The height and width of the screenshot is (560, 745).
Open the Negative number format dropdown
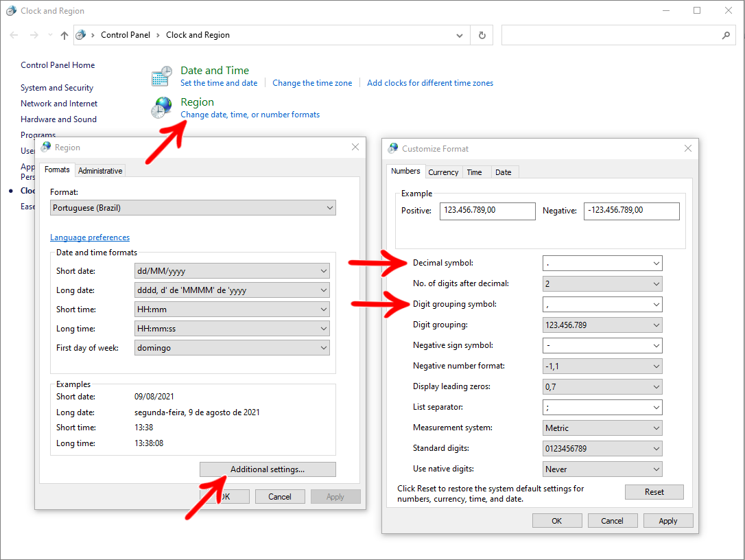(602, 366)
